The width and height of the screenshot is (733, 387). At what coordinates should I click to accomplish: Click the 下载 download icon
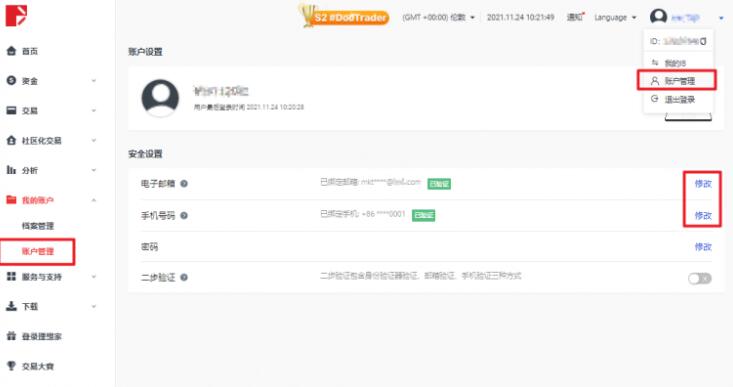point(11,306)
